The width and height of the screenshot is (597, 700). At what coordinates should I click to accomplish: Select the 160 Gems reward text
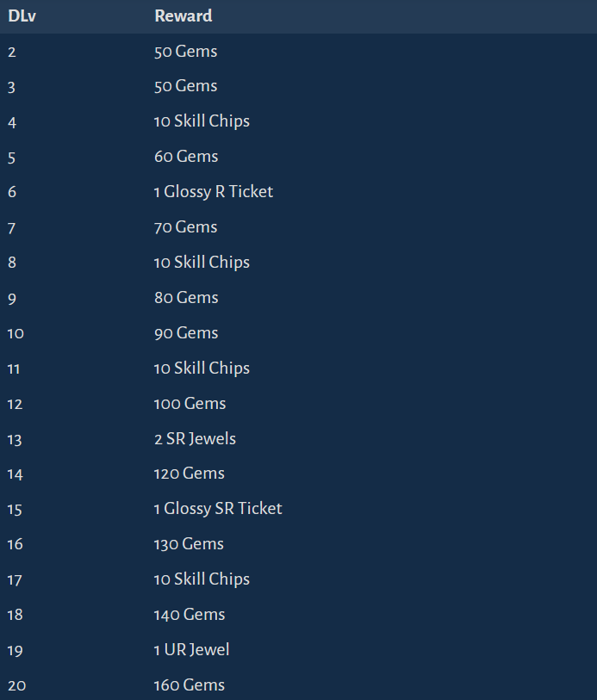pyautogui.click(x=190, y=685)
